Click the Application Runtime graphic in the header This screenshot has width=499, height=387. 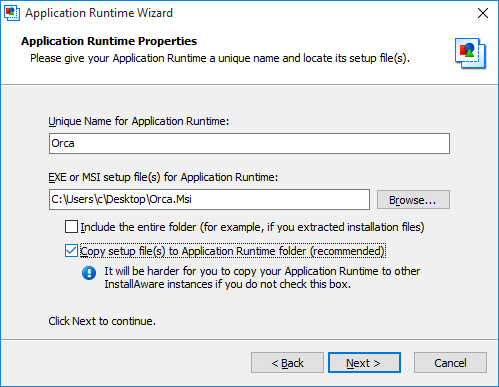[x=470, y=53]
